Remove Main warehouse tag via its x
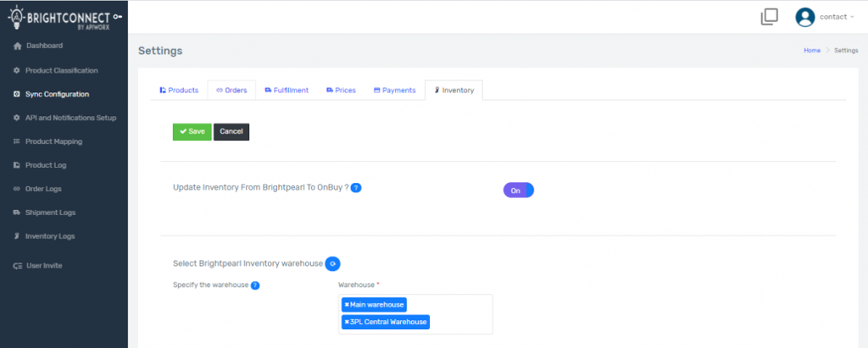 (347, 305)
